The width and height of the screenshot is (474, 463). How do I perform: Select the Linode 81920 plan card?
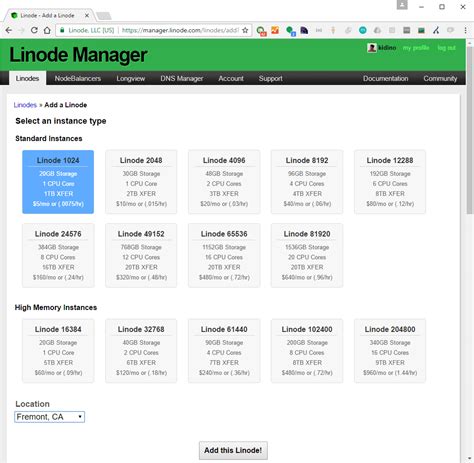307,255
